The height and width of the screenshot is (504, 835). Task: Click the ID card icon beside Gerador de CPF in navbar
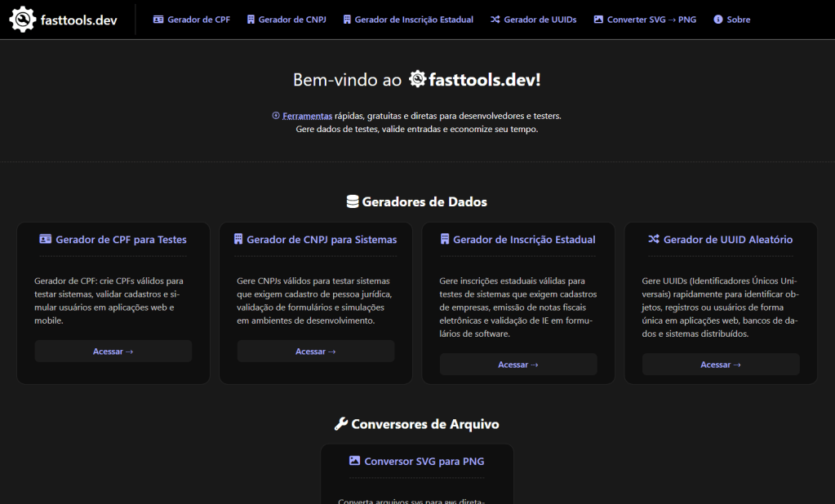[x=158, y=20]
